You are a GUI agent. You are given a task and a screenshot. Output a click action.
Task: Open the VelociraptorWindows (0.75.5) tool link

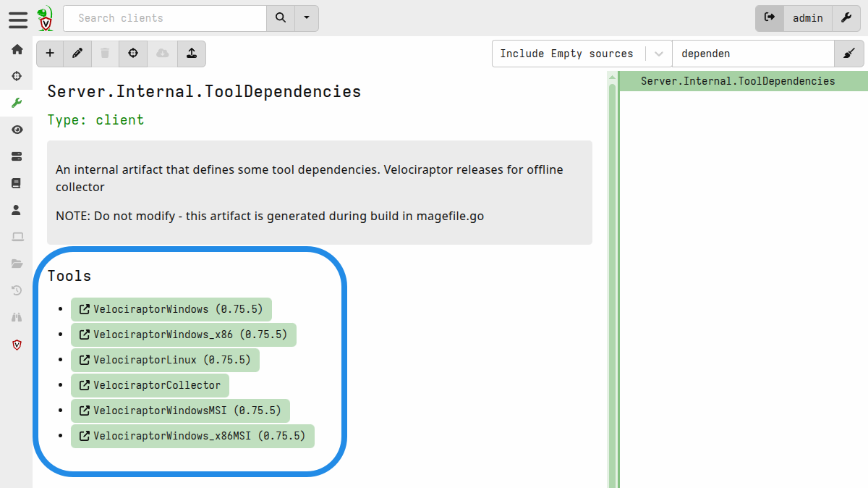click(x=171, y=309)
